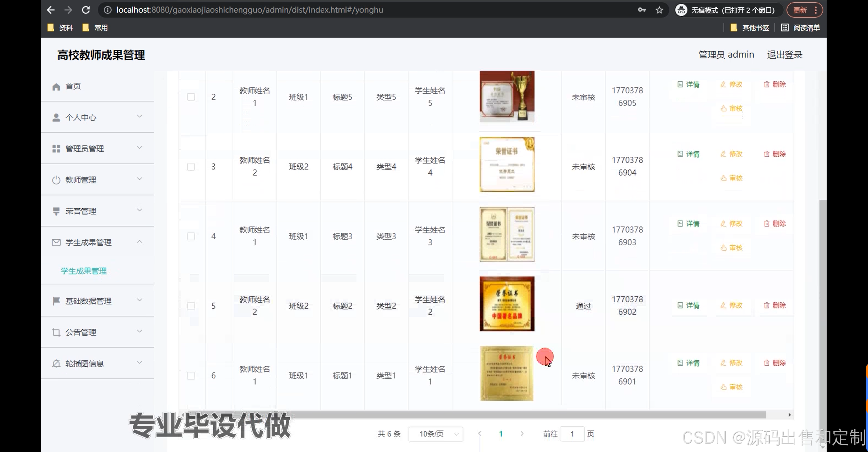Image resolution: width=868 pixels, height=452 pixels.
Task: Go to page 1 in pagination
Action: tap(501, 434)
